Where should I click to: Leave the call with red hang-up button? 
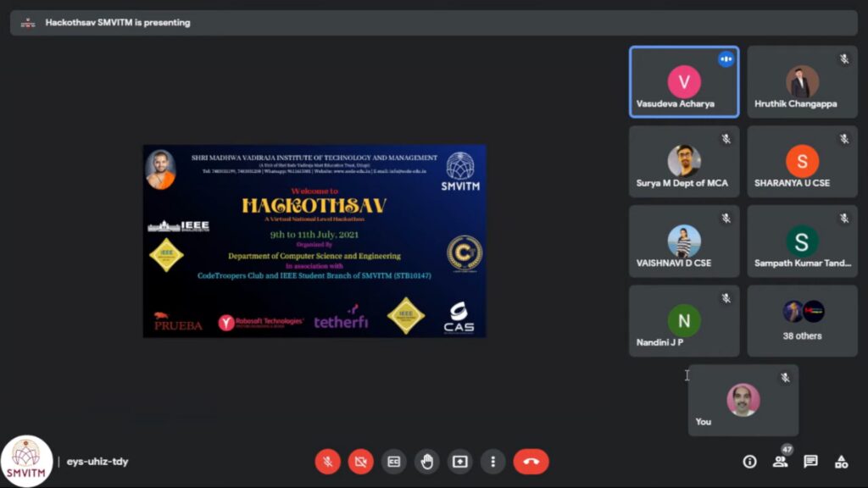pos(531,462)
